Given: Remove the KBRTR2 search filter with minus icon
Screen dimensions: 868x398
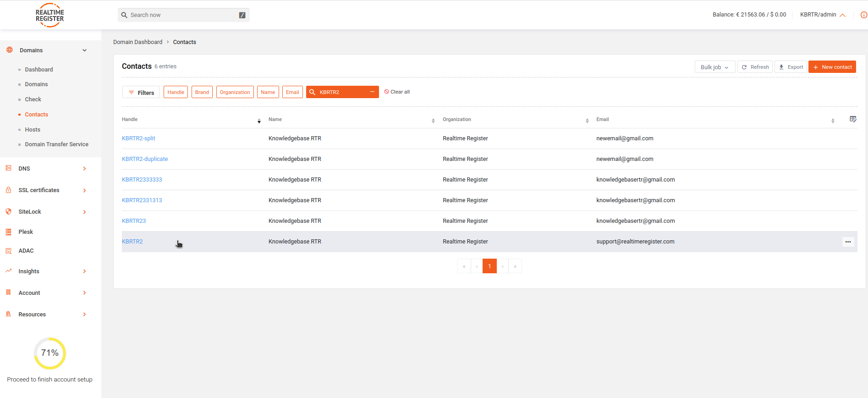Looking at the screenshot, I should tap(372, 92).
